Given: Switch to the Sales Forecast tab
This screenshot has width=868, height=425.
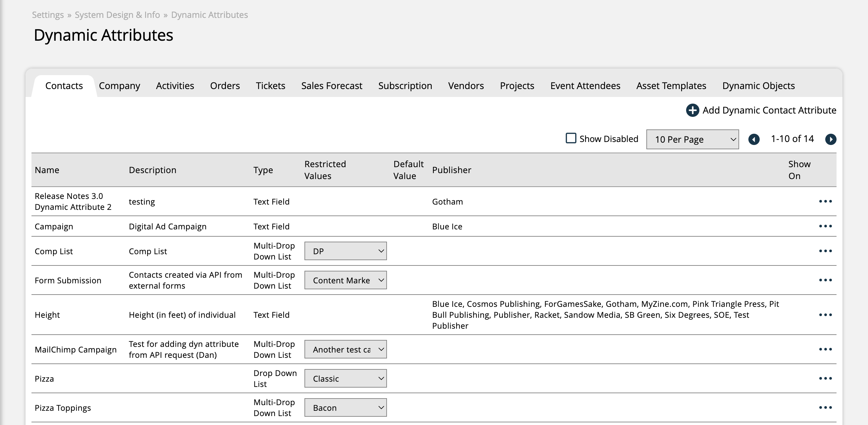Looking at the screenshot, I should click(331, 86).
